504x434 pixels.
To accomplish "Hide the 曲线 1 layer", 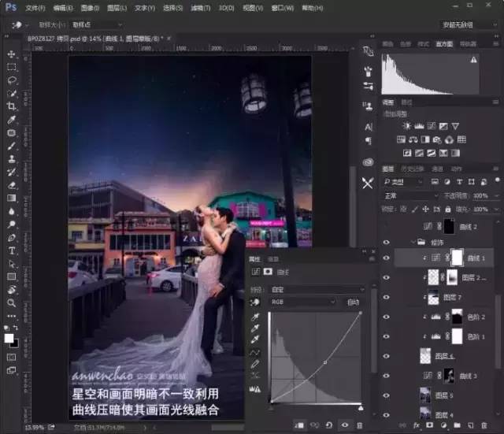I will click(387, 258).
